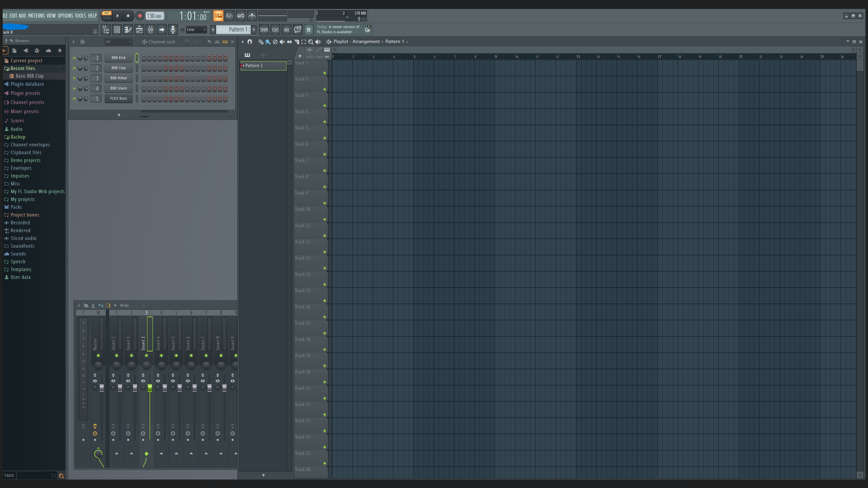Image resolution: width=868 pixels, height=488 pixels.
Task: Add new pattern with plus next to Pattern 1
Action: (254, 30)
